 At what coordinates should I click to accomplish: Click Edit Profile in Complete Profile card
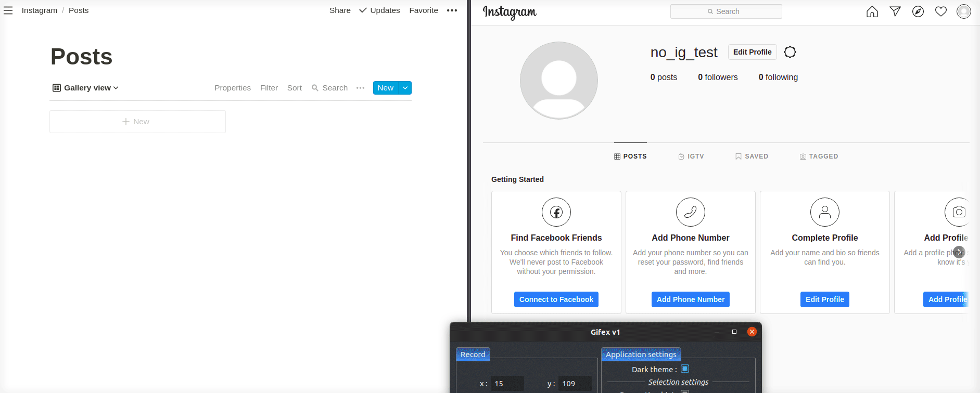825,299
